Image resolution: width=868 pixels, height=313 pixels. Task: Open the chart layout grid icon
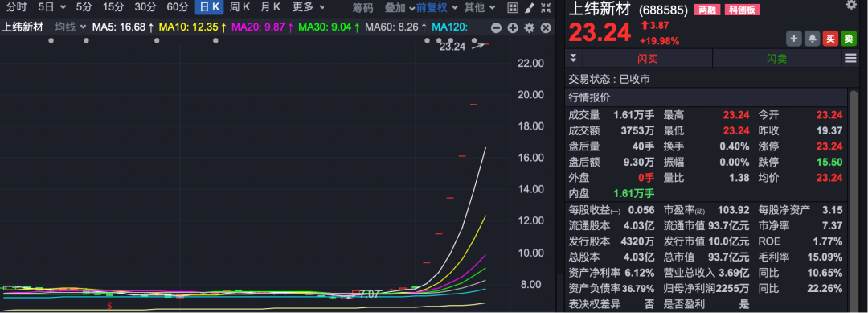point(513,8)
